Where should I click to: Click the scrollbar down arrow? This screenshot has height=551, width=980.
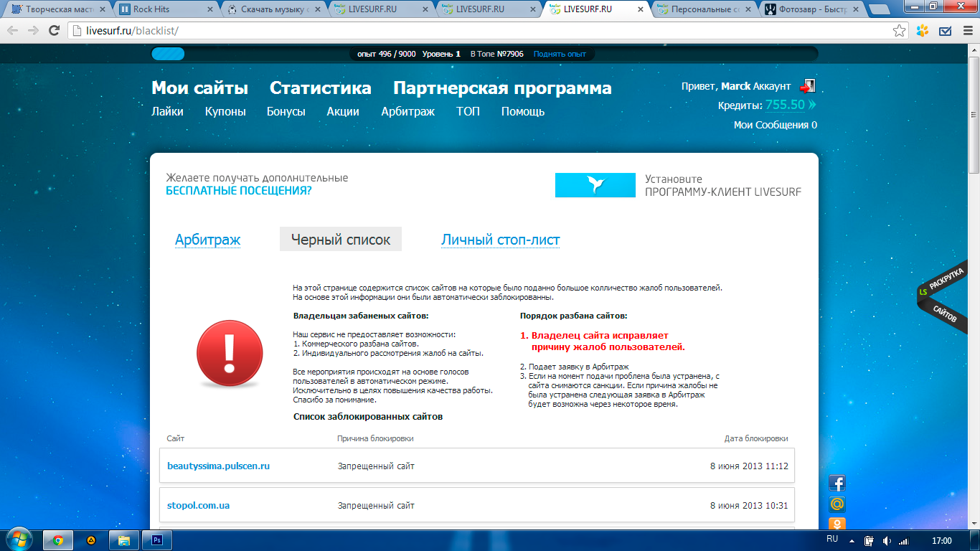coord(974,523)
